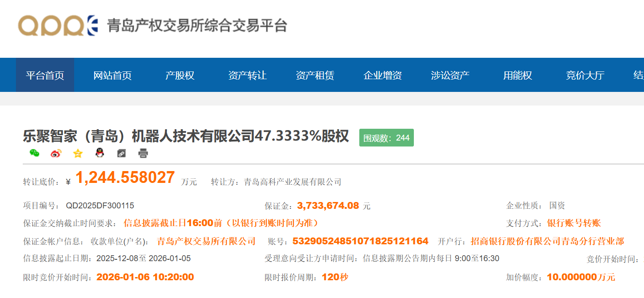644x298 pixels.
Task: Open the 平台首页 tab
Action: [x=45, y=75]
